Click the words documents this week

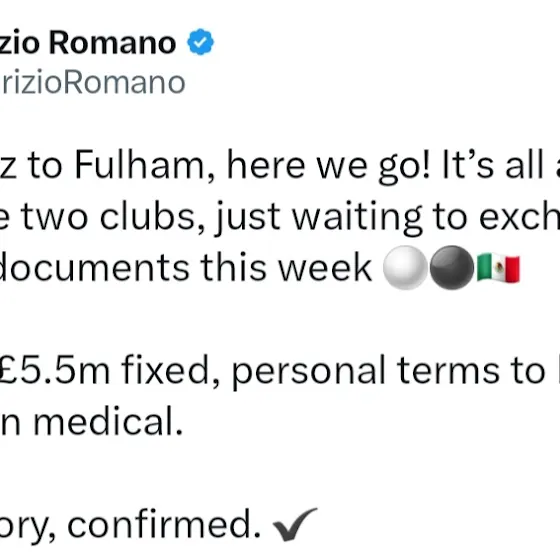[x=186, y=268]
